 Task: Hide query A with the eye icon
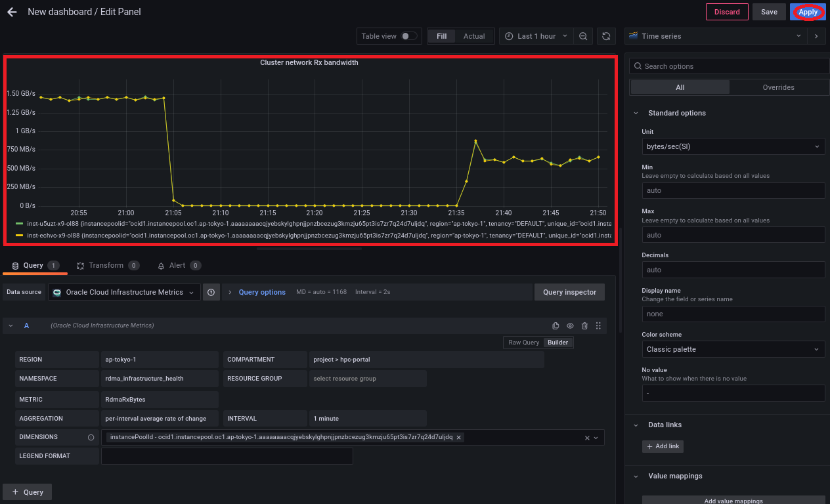(570, 326)
